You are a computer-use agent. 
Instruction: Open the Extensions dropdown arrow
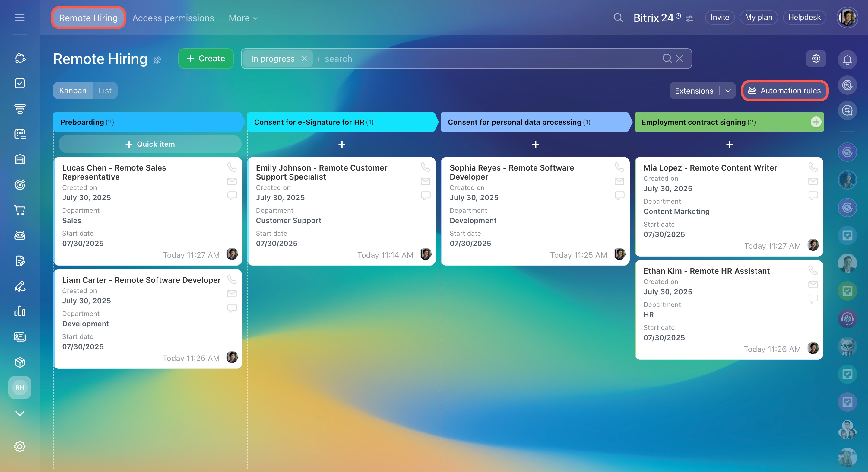[728, 91]
